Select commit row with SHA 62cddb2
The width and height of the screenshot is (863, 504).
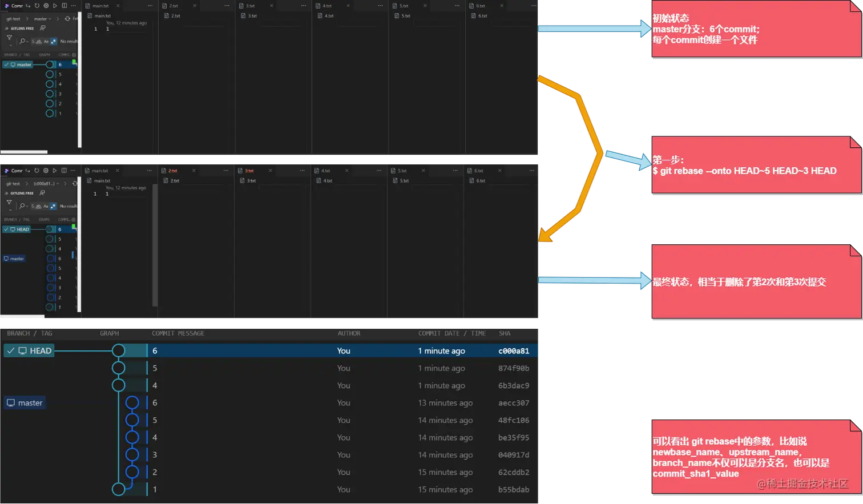pos(269,472)
